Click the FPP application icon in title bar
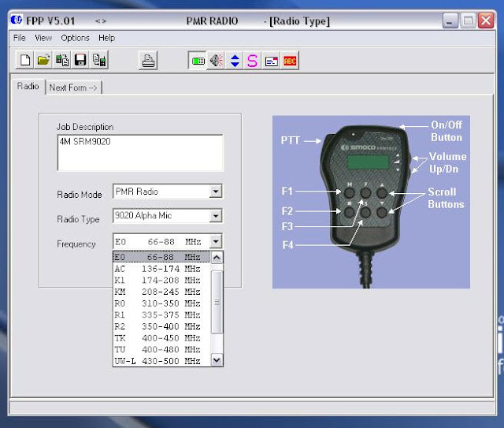Screen dimensions: 504x428 pyautogui.click(x=16, y=20)
